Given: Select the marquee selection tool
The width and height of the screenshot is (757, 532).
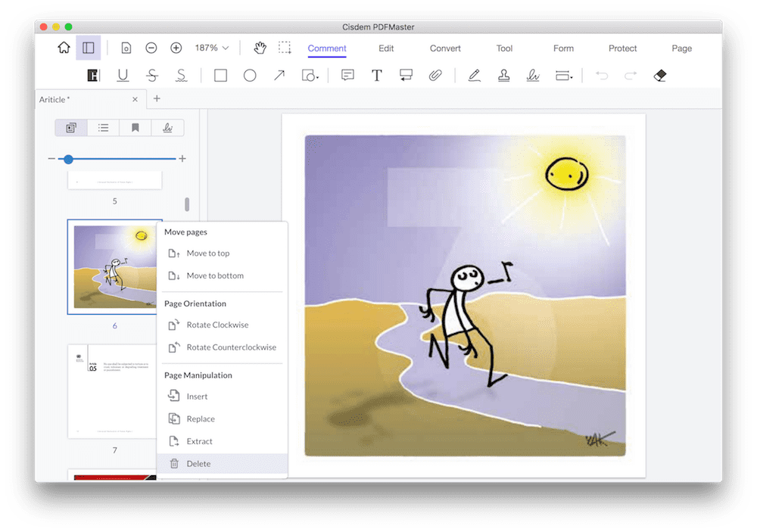Looking at the screenshot, I should (285, 48).
